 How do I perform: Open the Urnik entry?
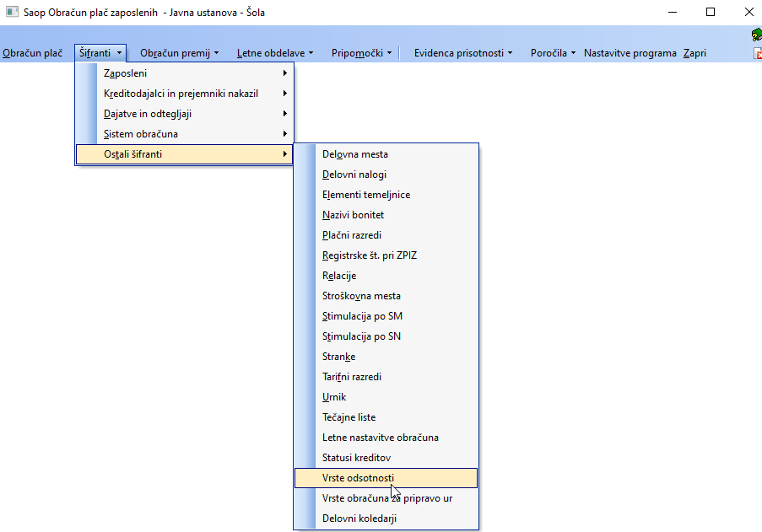(x=386, y=397)
